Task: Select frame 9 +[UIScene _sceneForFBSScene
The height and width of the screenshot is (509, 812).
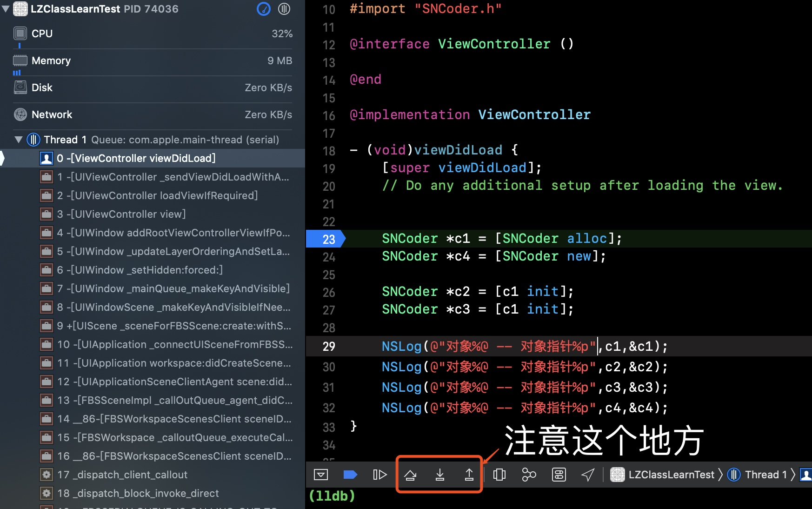Action: 153,326
